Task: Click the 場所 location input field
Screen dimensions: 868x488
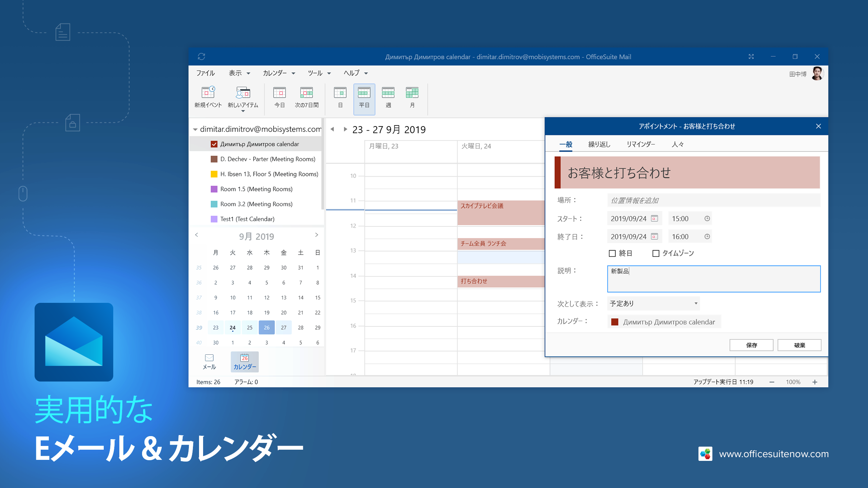Action: coord(714,200)
